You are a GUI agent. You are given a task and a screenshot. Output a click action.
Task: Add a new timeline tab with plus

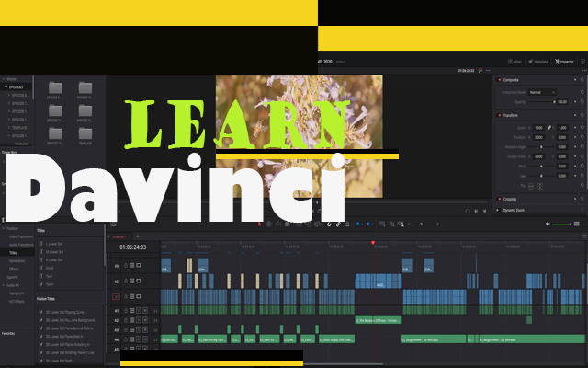pos(138,236)
